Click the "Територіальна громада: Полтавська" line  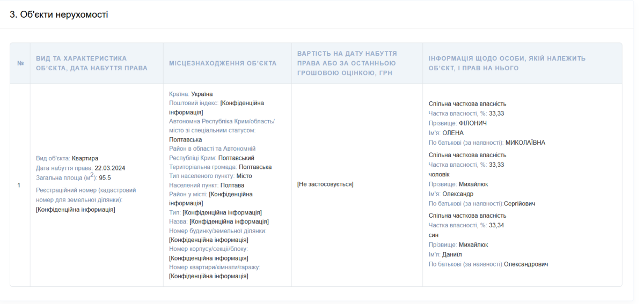click(x=220, y=167)
